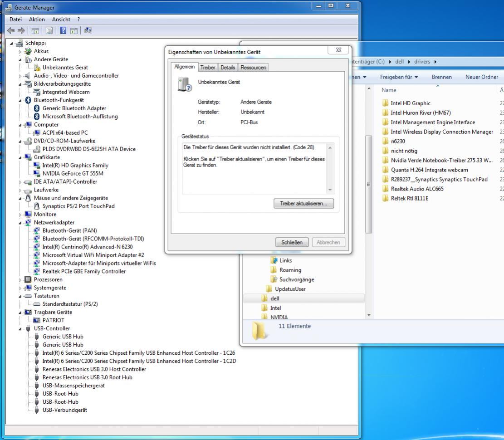Screen dimensions: 504x440
Task: Select the PLDS DVDRWBD drive icon
Action: pyautogui.click(x=37, y=149)
